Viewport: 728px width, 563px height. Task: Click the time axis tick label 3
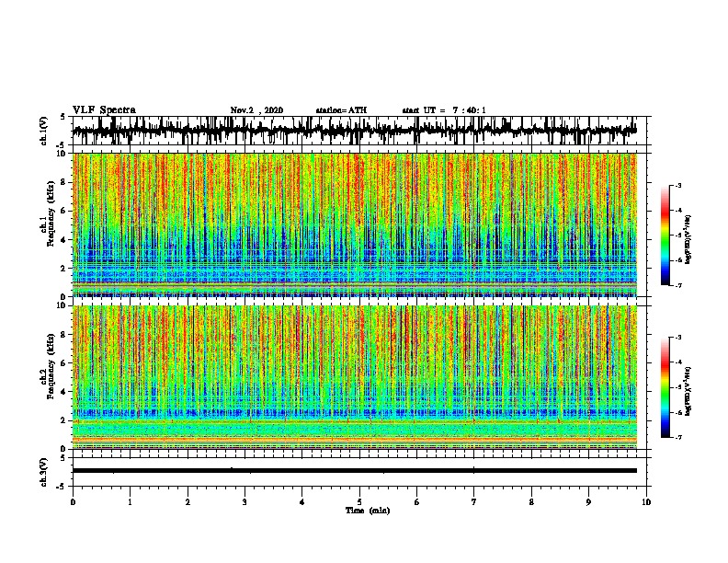point(245,502)
